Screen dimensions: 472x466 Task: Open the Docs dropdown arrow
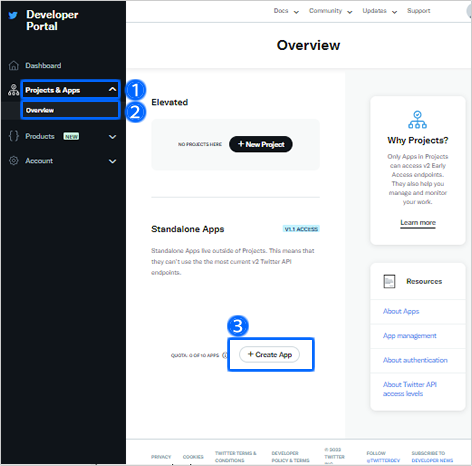[296, 12]
